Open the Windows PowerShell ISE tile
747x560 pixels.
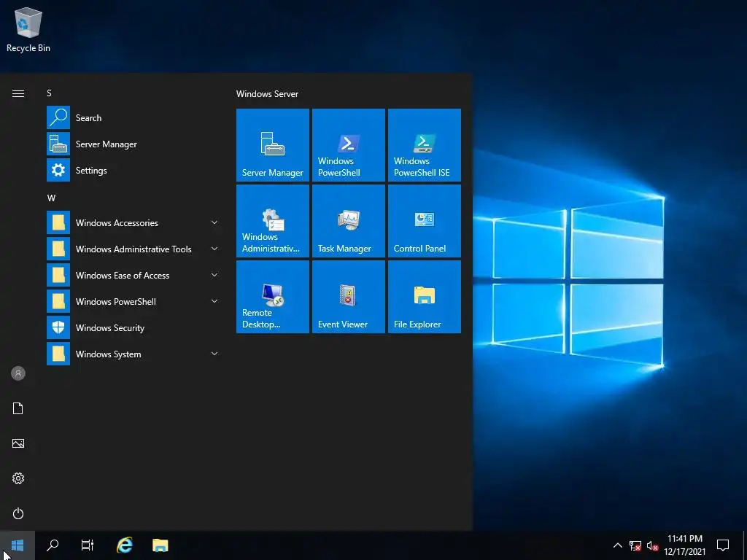click(424, 145)
